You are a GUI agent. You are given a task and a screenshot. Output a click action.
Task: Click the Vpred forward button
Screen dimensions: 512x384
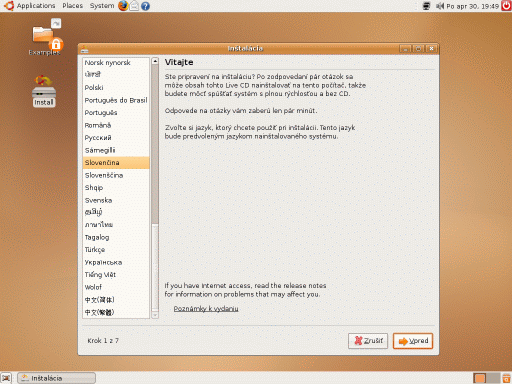click(x=413, y=341)
